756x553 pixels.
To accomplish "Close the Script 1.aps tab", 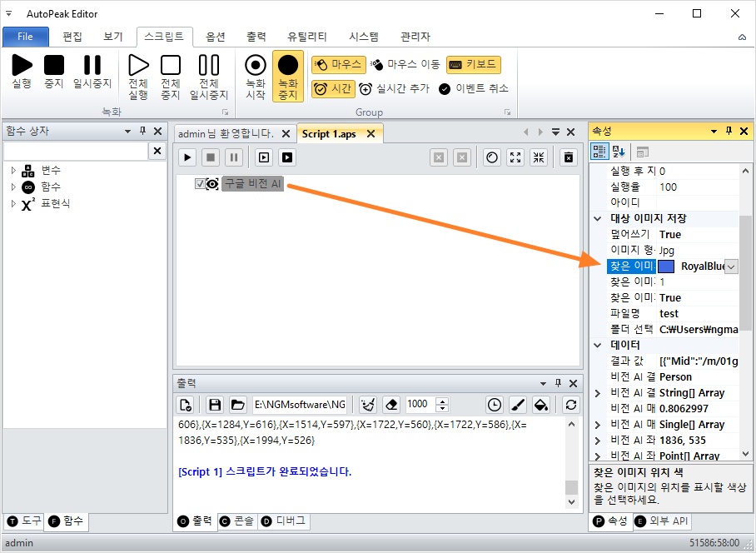I will (371, 133).
